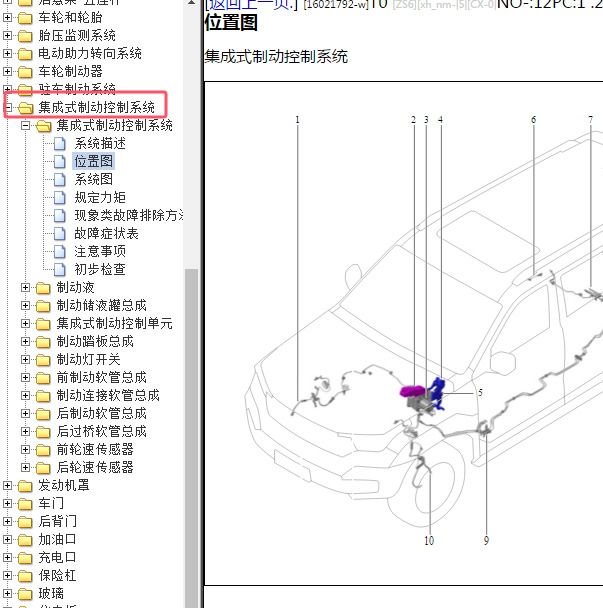Screen dimensions: 603x608
Task: Click the 车轮制动器 folder icon
Action: [x=25, y=72]
